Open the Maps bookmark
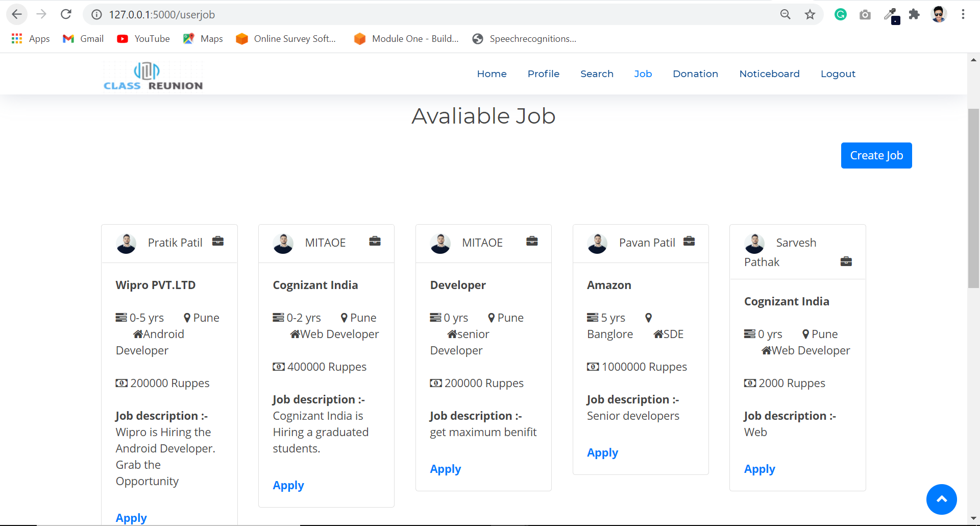This screenshot has width=980, height=526. (203, 39)
